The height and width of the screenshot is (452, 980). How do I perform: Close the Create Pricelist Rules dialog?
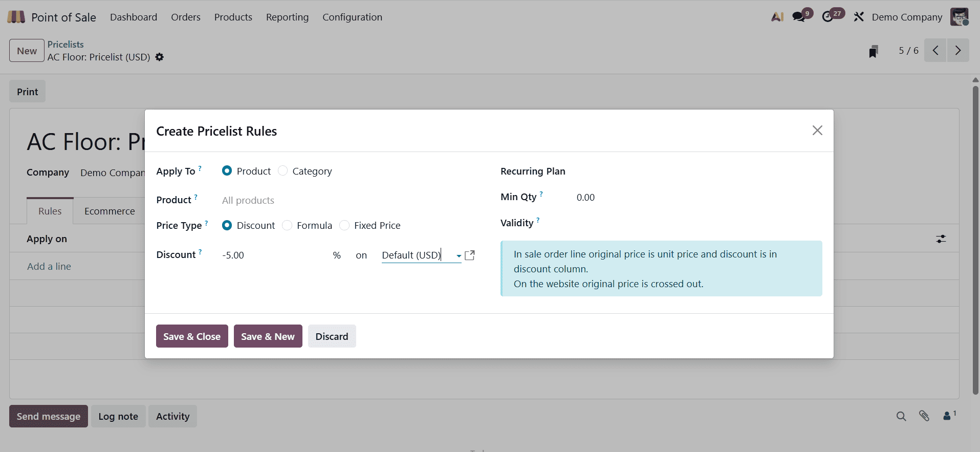pos(817,131)
